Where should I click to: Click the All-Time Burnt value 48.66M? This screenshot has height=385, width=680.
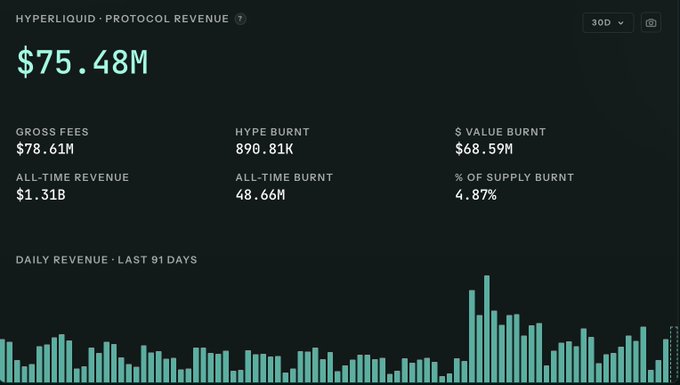pos(261,195)
